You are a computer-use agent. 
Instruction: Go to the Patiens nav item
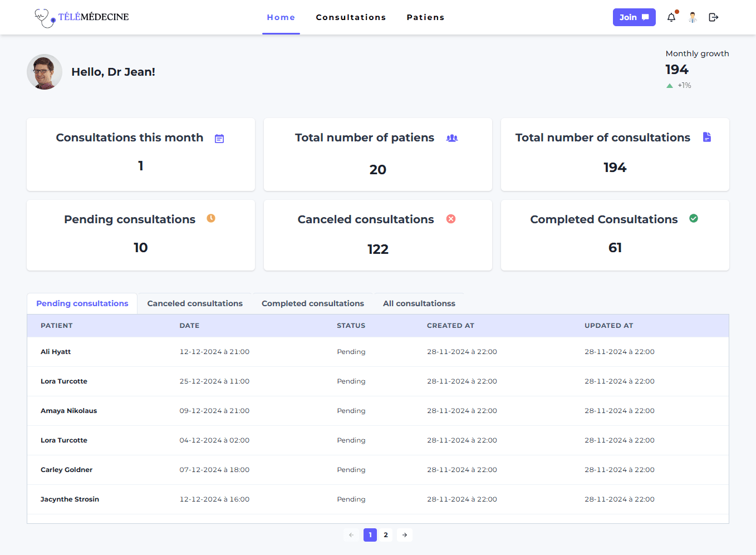tap(425, 17)
